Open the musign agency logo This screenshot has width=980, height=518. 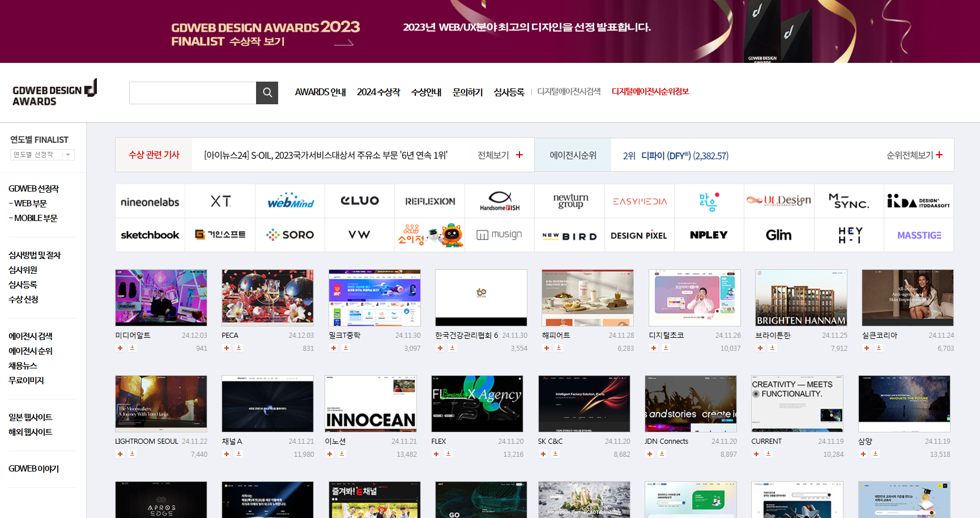click(500, 235)
